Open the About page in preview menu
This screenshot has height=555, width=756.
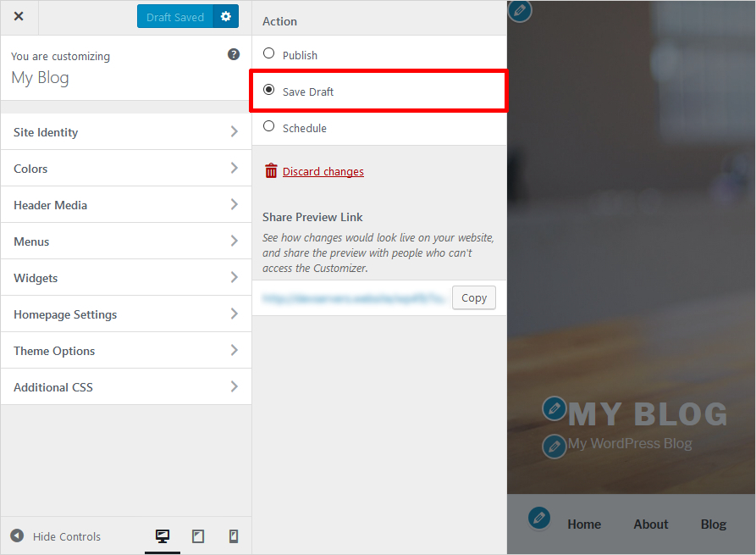click(x=650, y=524)
